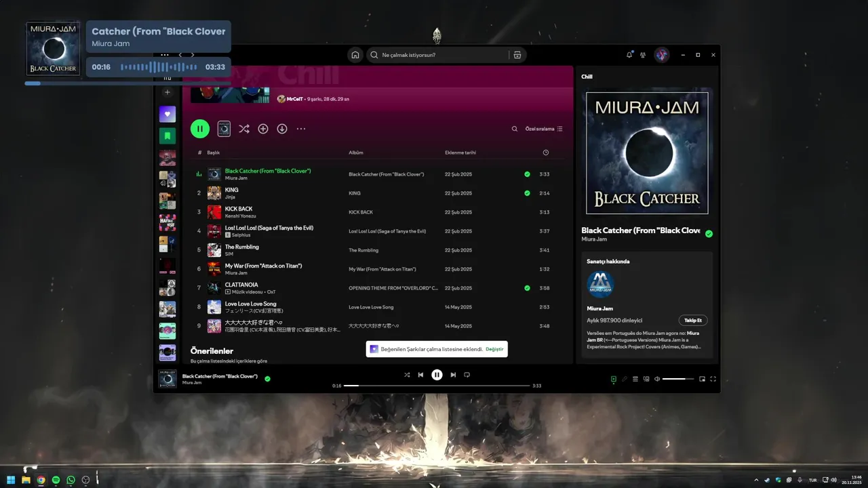Open the 'Özel sıralama' sort dropdown

544,129
